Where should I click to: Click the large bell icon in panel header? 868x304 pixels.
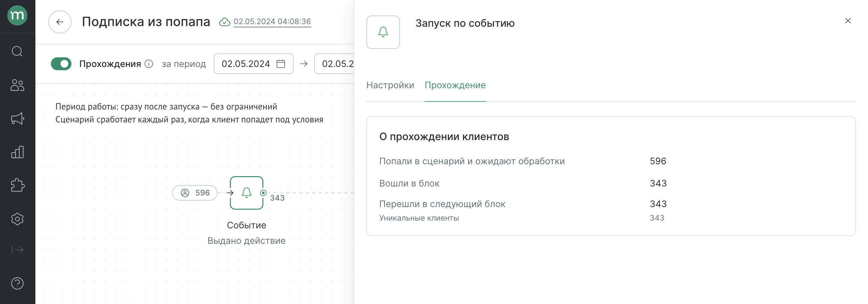click(383, 32)
